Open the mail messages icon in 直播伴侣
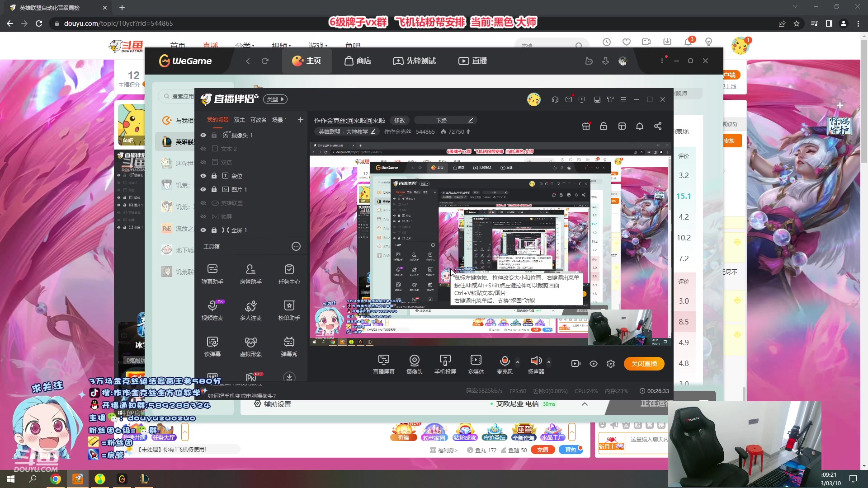The width and height of the screenshot is (868, 488). tap(569, 99)
